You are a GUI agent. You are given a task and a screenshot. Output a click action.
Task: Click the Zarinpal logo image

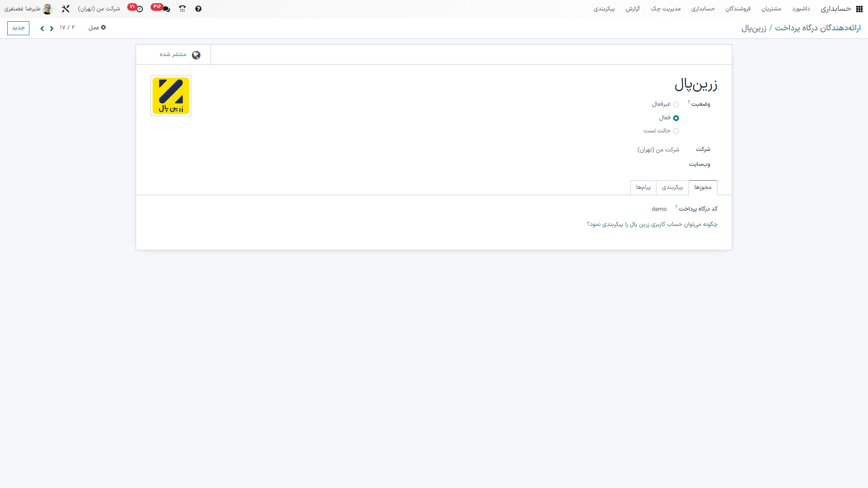(171, 96)
